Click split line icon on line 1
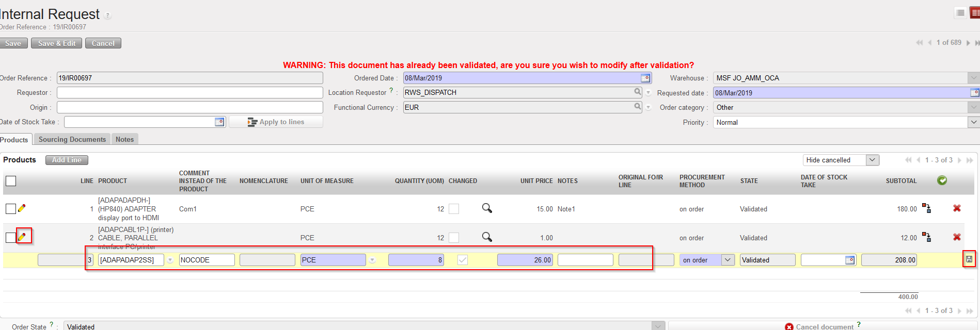 tap(927, 208)
